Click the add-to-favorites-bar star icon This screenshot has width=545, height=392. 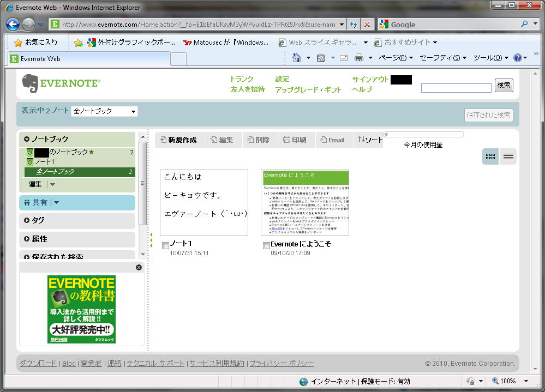click(79, 43)
